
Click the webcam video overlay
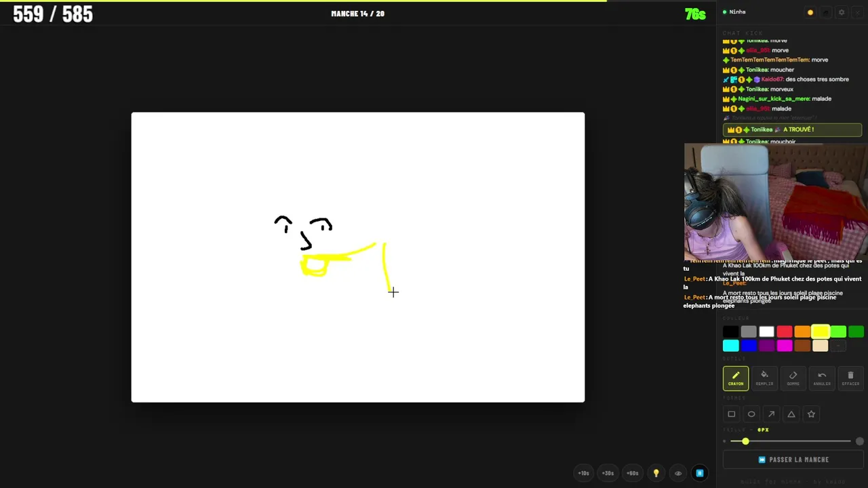click(x=776, y=202)
